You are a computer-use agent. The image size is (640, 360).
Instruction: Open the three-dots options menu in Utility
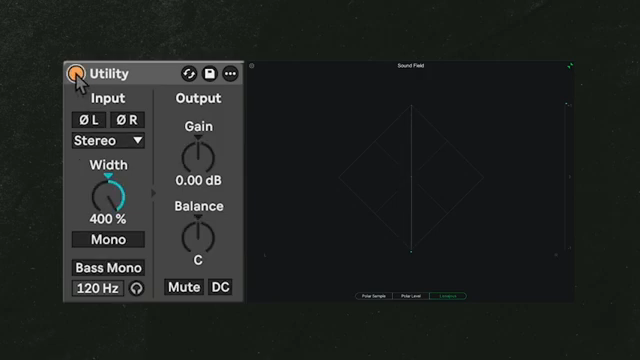(x=230, y=74)
